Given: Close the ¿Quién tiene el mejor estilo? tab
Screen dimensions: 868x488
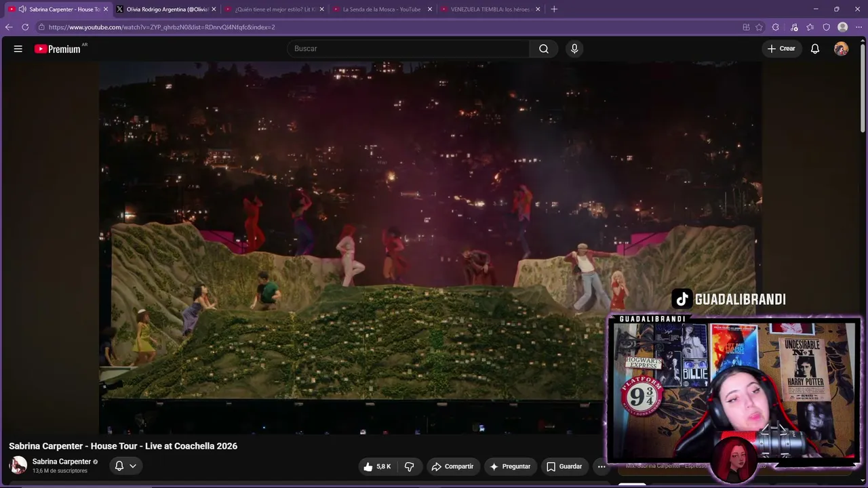Looking at the screenshot, I should point(321,9).
